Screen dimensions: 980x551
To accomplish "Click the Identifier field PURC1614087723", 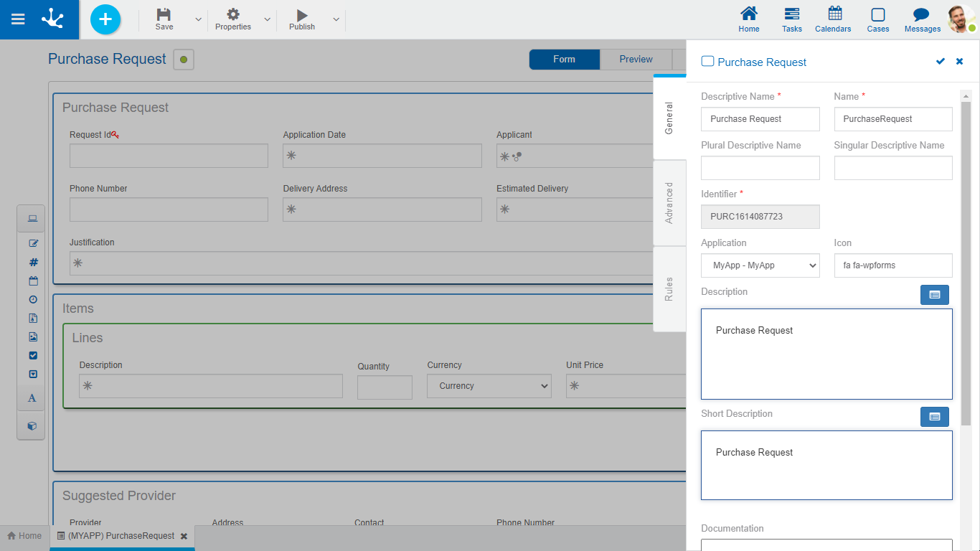I will pos(760,217).
